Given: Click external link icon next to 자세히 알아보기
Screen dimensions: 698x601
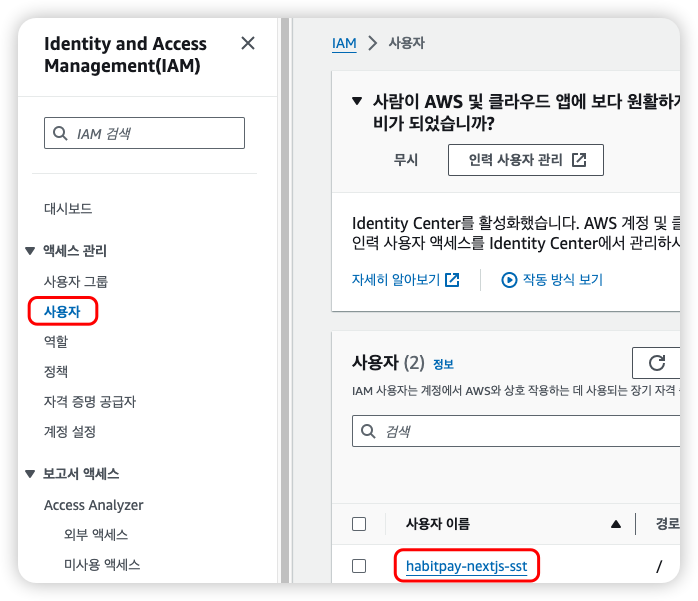Looking at the screenshot, I should tap(452, 280).
